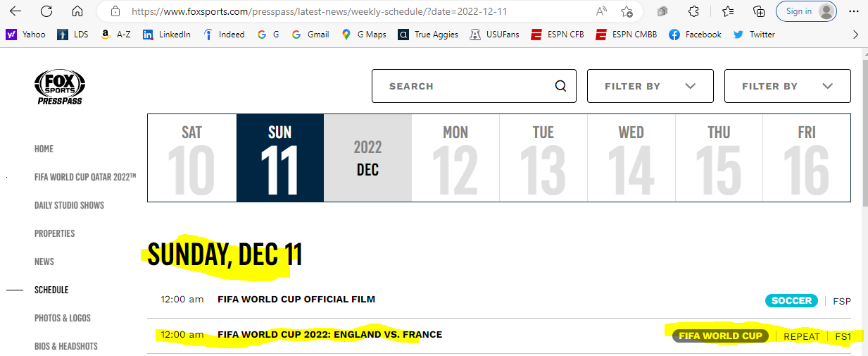The height and width of the screenshot is (356, 868).
Task: Open G Maps bookmark
Action: tap(364, 35)
